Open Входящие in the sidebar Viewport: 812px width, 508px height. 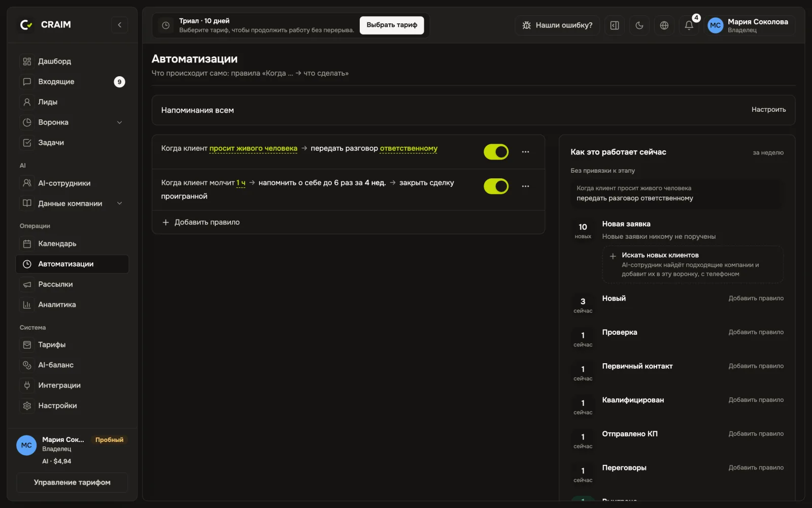pos(72,82)
